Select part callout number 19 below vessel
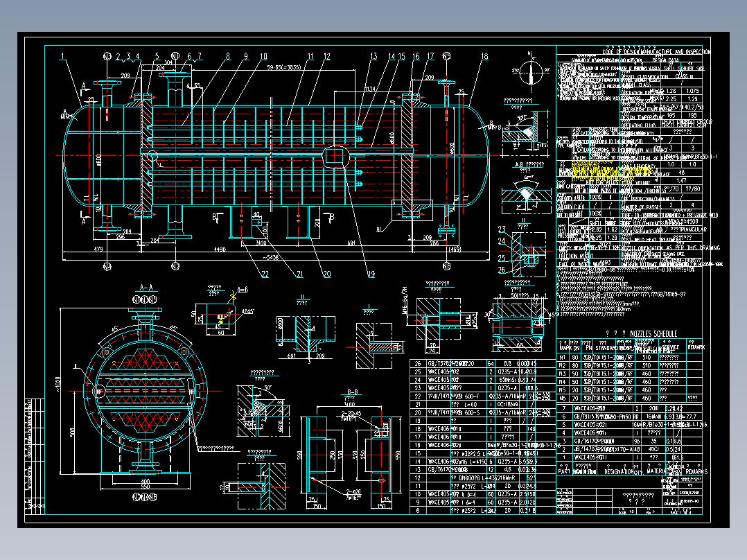 (x=371, y=274)
